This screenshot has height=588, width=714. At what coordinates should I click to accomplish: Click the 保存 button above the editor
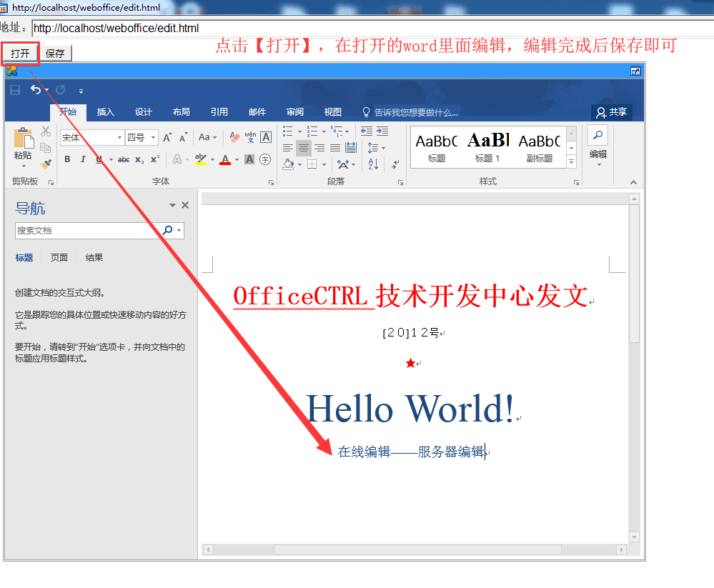coord(55,54)
